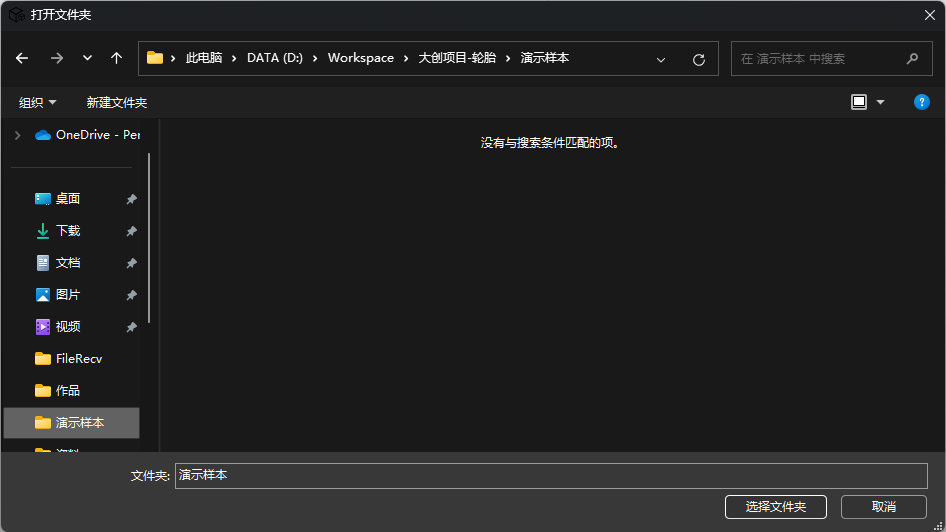Expand chevron after DATA (D:) breadcrumb
This screenshot has height=532, width=946.
point(315,59)
